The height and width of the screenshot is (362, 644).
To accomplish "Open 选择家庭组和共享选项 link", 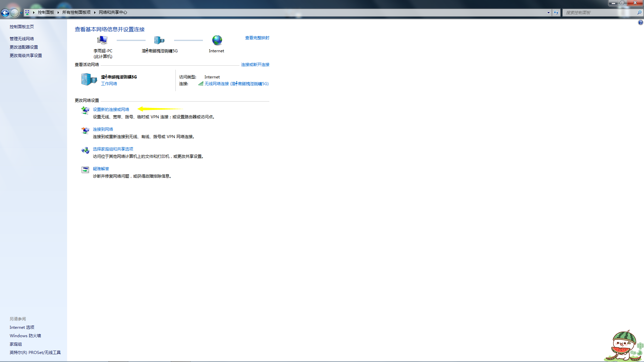I will click(113, 149).
